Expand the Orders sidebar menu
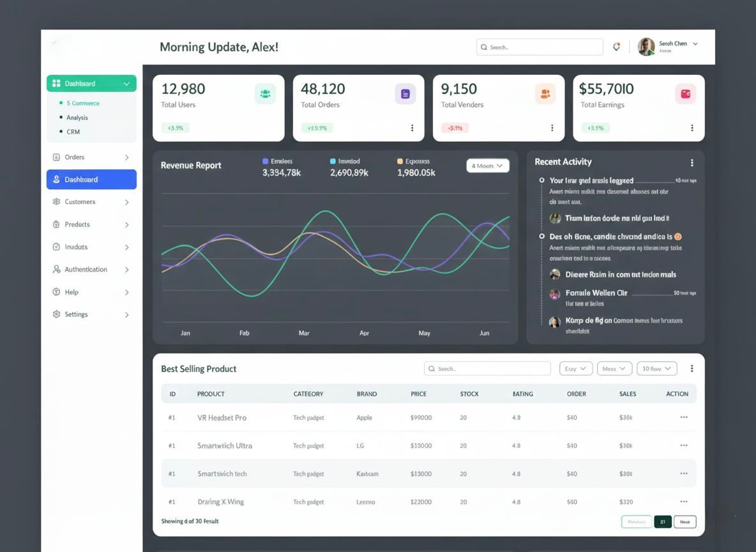756x552 pixels. [91, 157]
